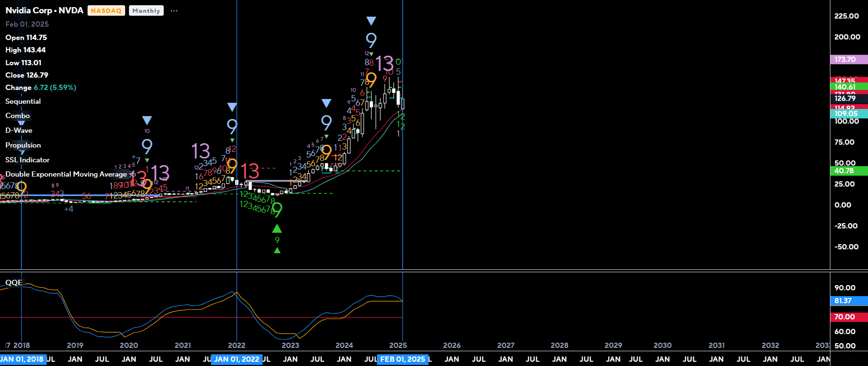The width and height of the screenshot is (868, 366).
Task: Click the large red 13 countdown marker after 2022
Action: pyautogui.click(x=250, y=171)
